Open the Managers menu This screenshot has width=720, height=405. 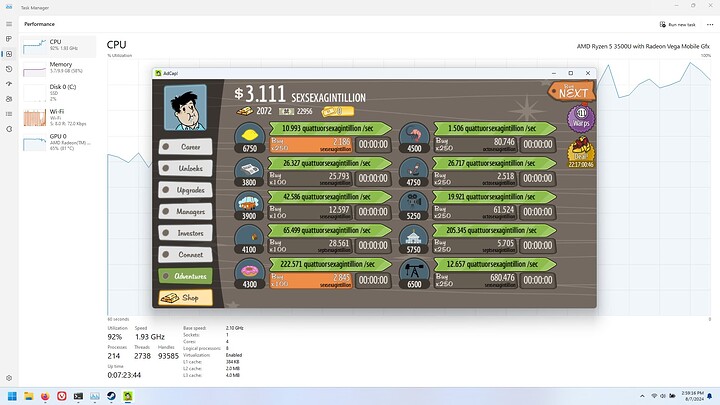click(x=186, y=211)
